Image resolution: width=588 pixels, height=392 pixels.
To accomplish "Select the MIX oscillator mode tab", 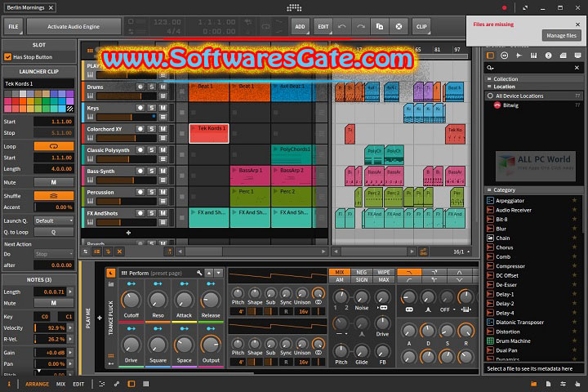I will coord(340,272).
